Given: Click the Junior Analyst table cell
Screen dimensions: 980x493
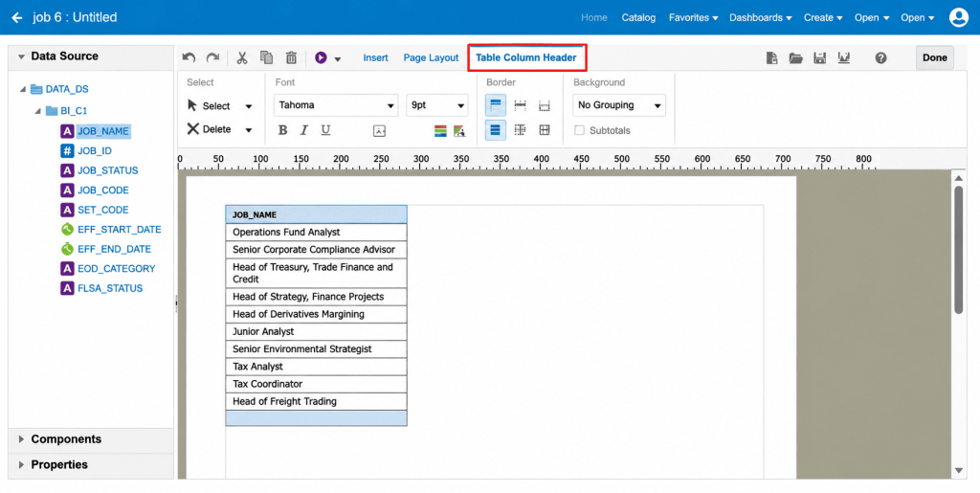Looking at the screenshot, I should point(316,331).
